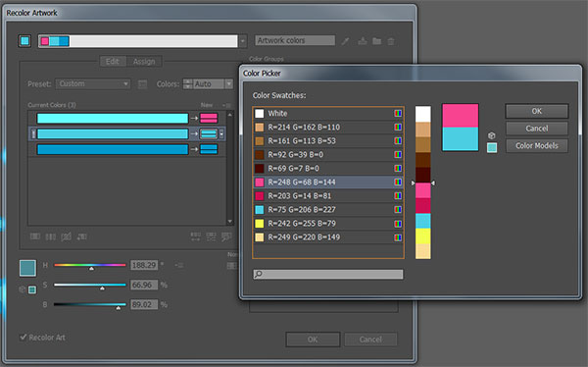588x367 pixels.
Task: Click the new color group folder icon
Action: point(377,41)
